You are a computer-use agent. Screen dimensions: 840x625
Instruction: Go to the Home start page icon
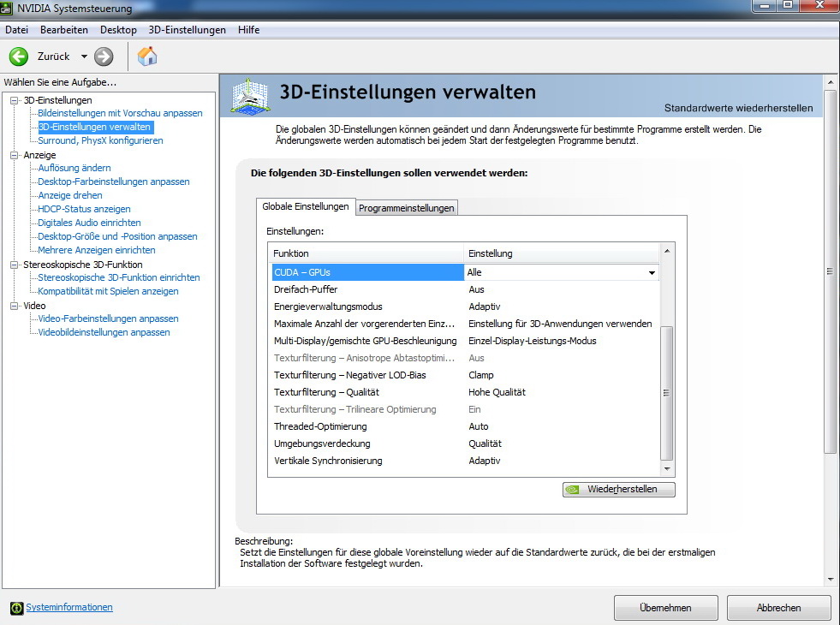(146, 57)
